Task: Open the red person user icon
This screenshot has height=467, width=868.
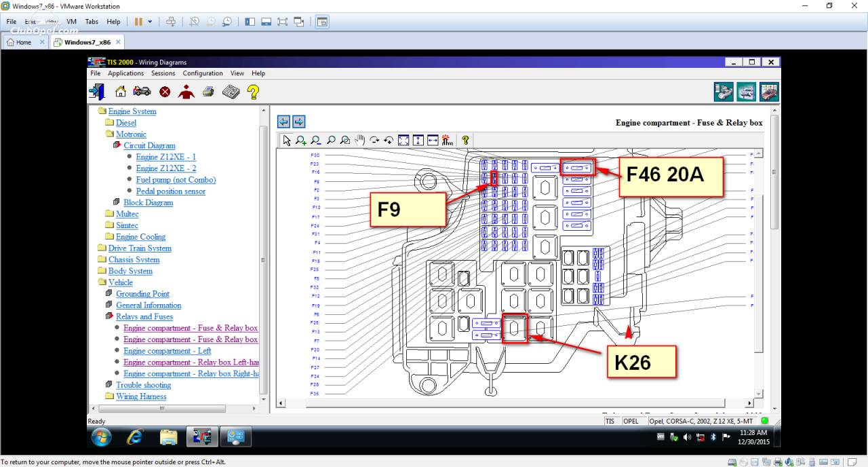Action: click(x=186, y=92)
